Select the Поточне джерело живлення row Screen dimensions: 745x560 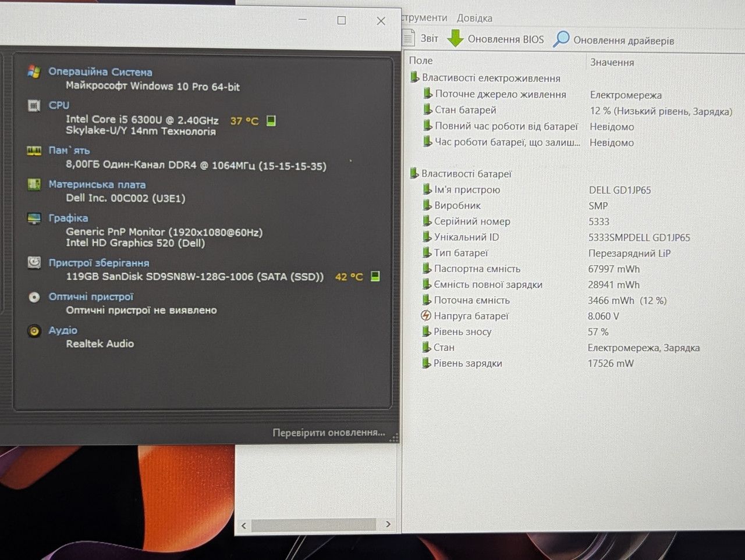point(541,94)
